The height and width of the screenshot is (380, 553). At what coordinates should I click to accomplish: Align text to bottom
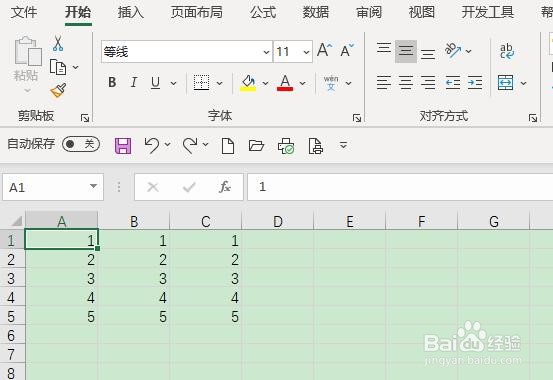pos(428,54)
